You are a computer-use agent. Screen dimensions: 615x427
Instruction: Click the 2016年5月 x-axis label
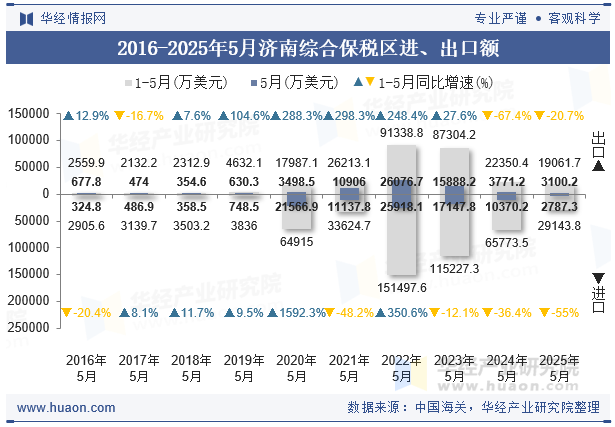point(86,369)
